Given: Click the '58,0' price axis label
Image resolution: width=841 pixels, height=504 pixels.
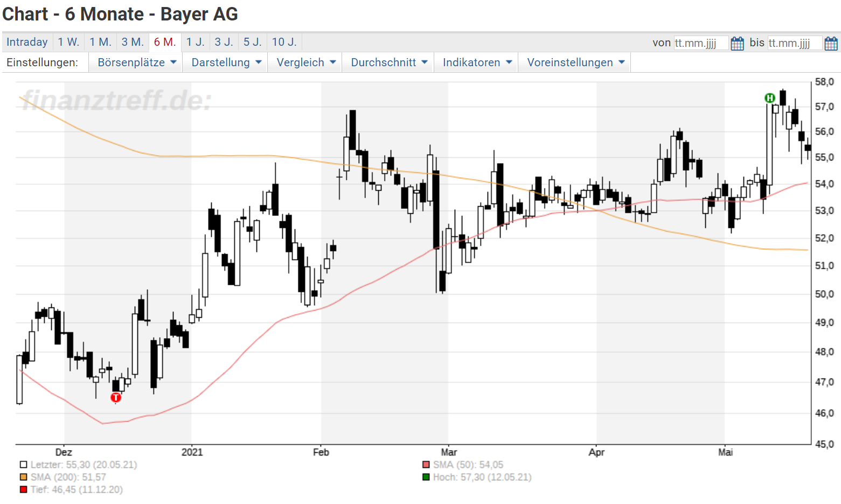Looking at the screenshot, I should click(824, 82).
